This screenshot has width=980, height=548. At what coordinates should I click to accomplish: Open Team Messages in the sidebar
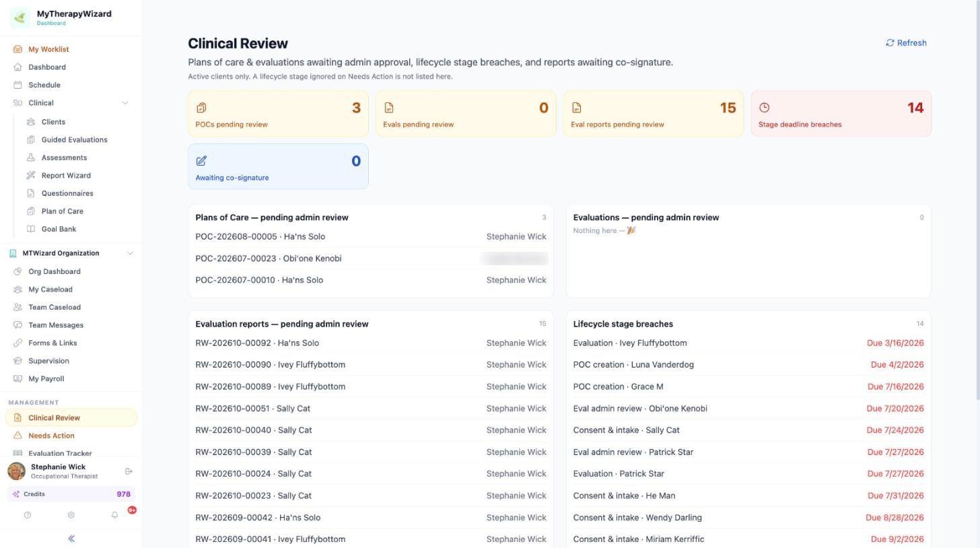coord(71,325)
